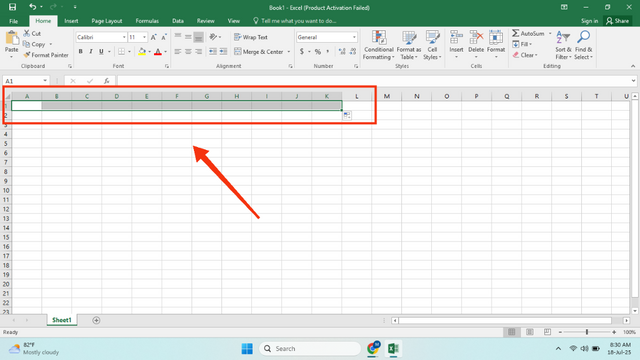
Task: Open Conditional Formatting menu
Action: pyautogui.click(x=379, y=45)
